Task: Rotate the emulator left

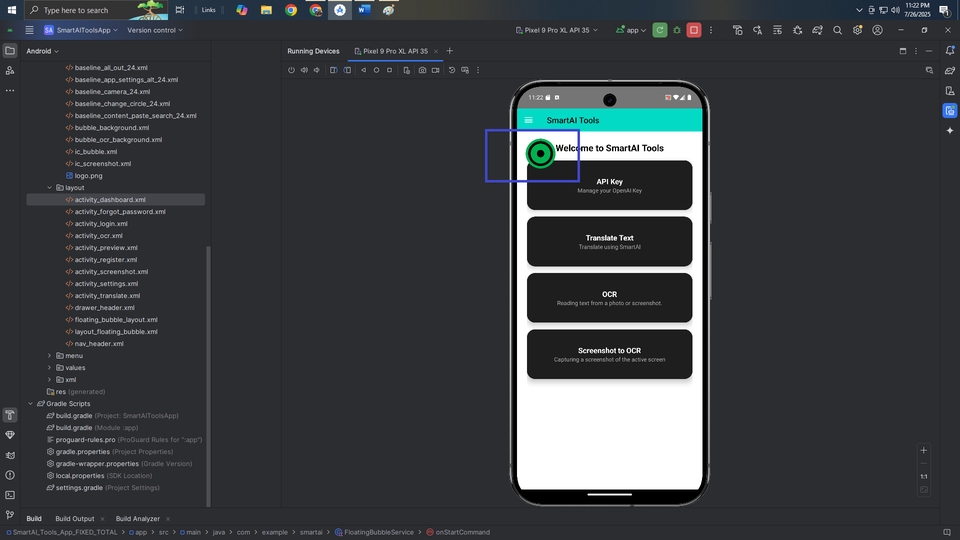Action: pyautogui.click(x=334, y=70)
